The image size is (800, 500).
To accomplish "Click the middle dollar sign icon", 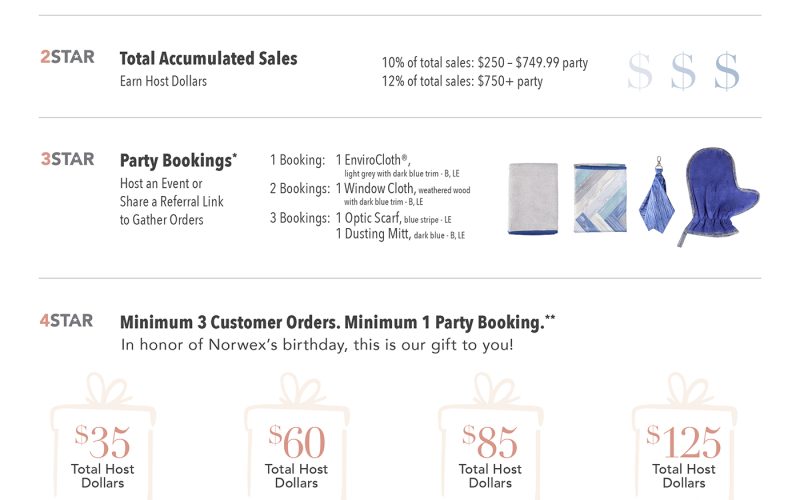I will click(683, 72).
